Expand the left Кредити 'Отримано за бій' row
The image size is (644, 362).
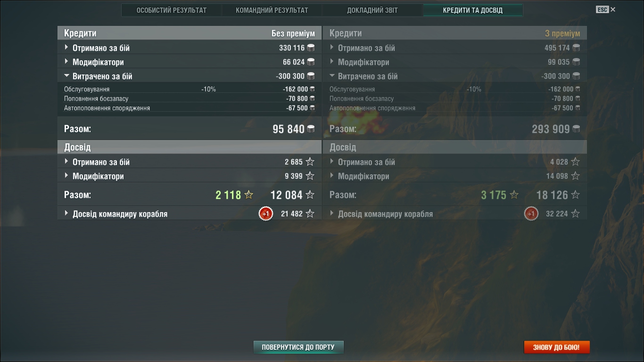click(x=190, y=48)
